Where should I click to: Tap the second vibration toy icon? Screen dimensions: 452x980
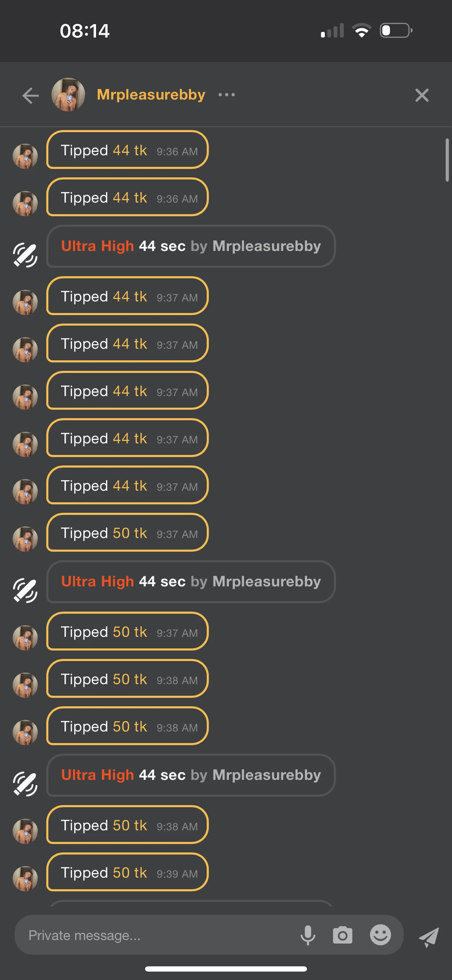tap(25, 590)
